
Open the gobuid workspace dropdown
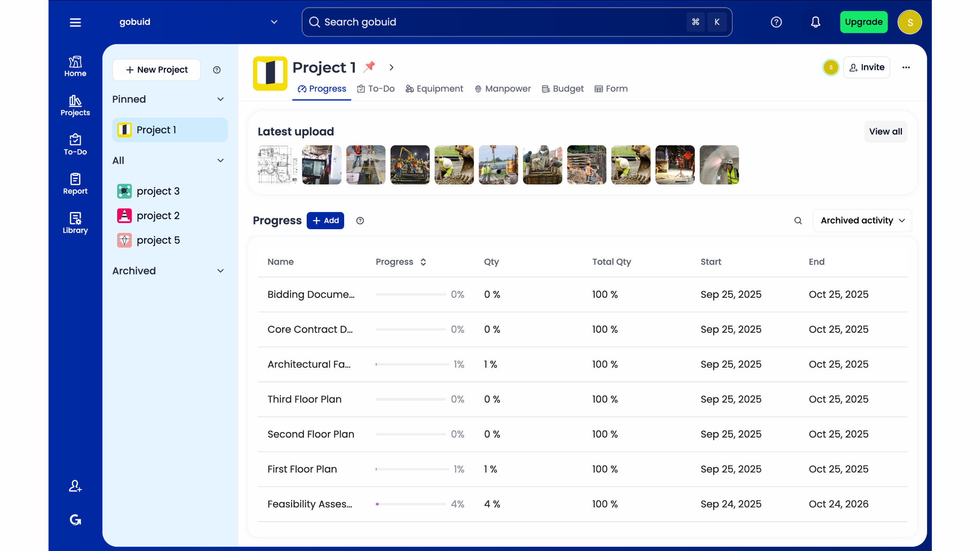[274, 22]
